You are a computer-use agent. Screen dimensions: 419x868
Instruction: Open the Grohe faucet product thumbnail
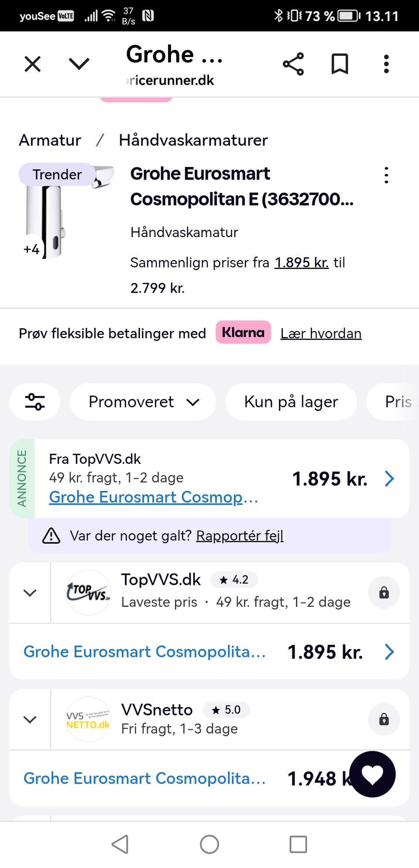65,211
